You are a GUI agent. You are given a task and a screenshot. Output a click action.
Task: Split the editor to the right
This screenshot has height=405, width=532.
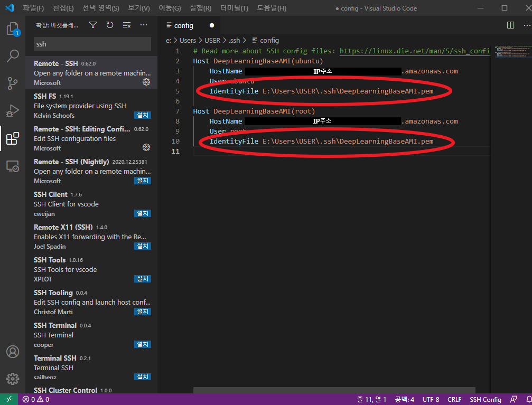[x=510, y=25]
